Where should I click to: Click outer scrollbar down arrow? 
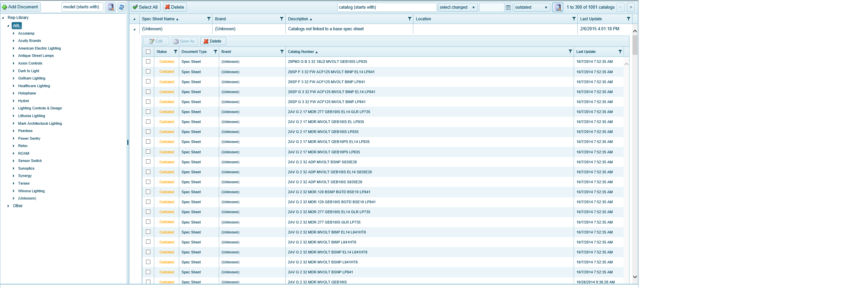(635, 277)
